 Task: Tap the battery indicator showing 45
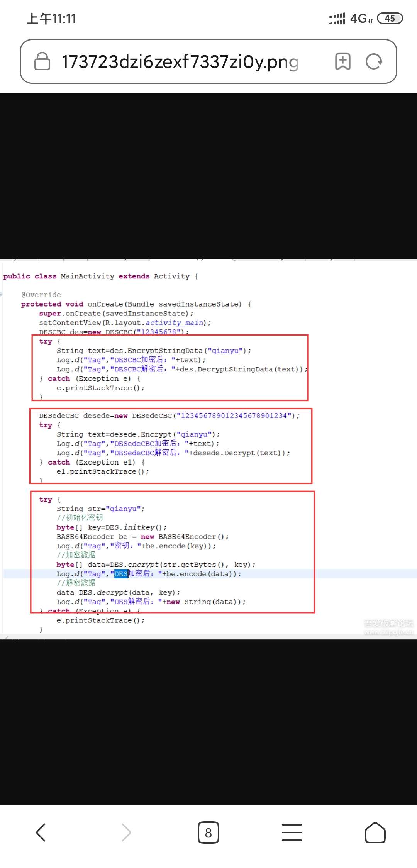(390, 18)
